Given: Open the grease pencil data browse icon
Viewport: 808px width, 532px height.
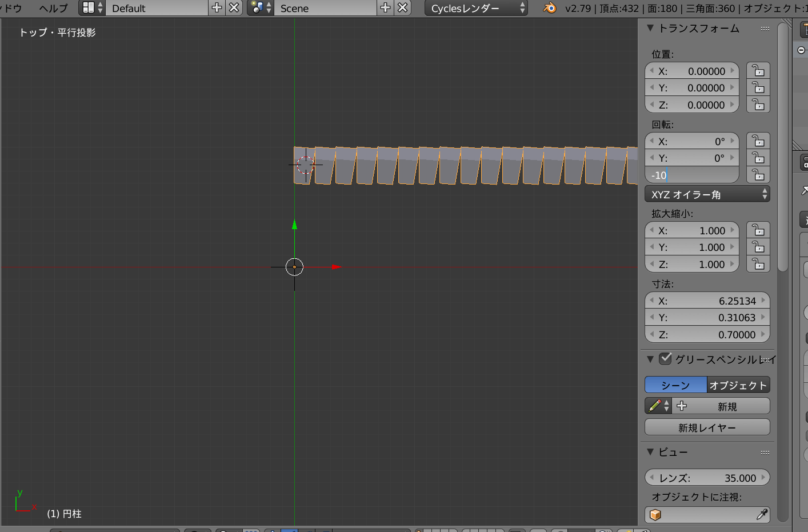Looking at the screenshot, I should [x=658, y=406].
